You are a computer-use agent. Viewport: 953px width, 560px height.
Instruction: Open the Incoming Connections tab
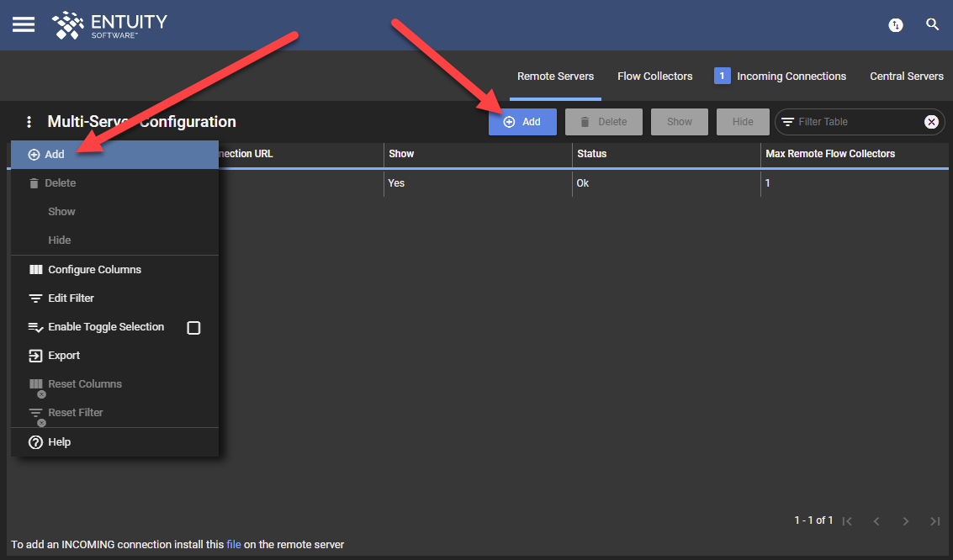point(792,77)
